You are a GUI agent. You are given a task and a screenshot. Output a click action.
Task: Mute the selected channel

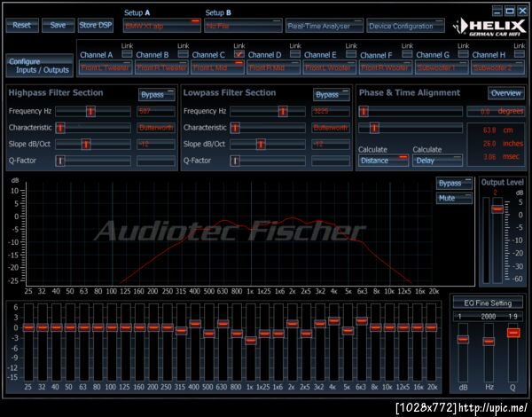pyautogui.click(x=454, y=199)
